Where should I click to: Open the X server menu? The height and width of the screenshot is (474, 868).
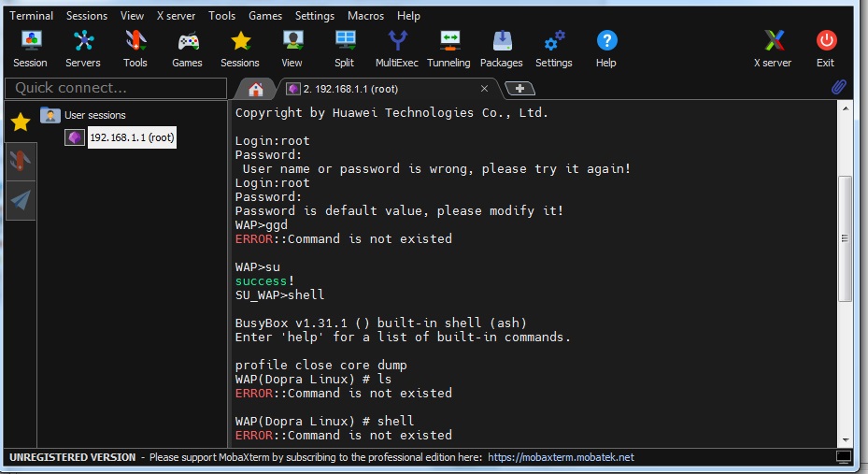176,16
